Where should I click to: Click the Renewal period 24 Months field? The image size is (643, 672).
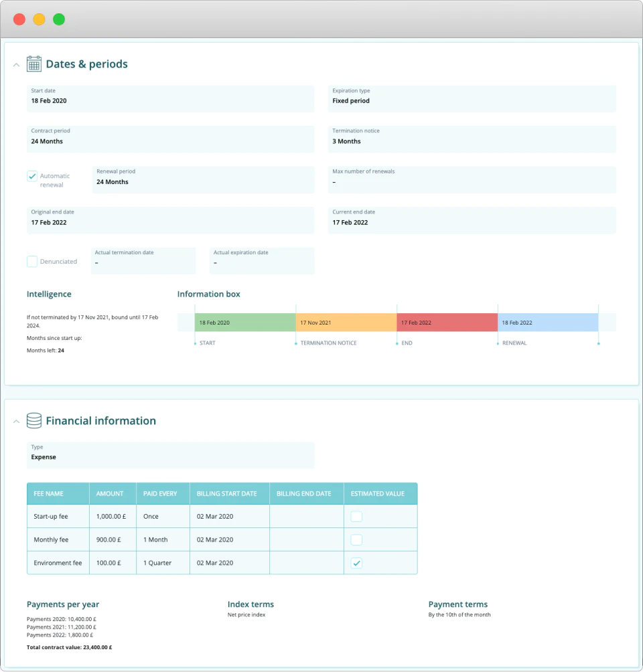tap(204, 179)
